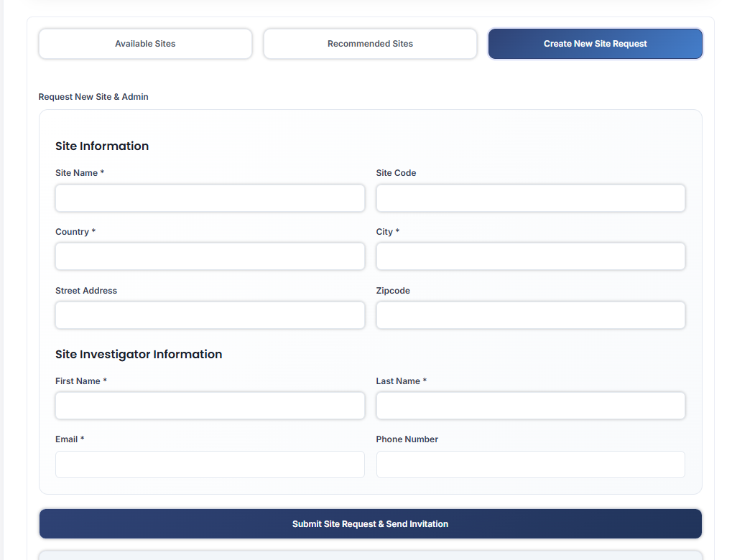Click the required asterisk on Site Name label
This screenshot has height=560, width=732.
tap(102, 172)
